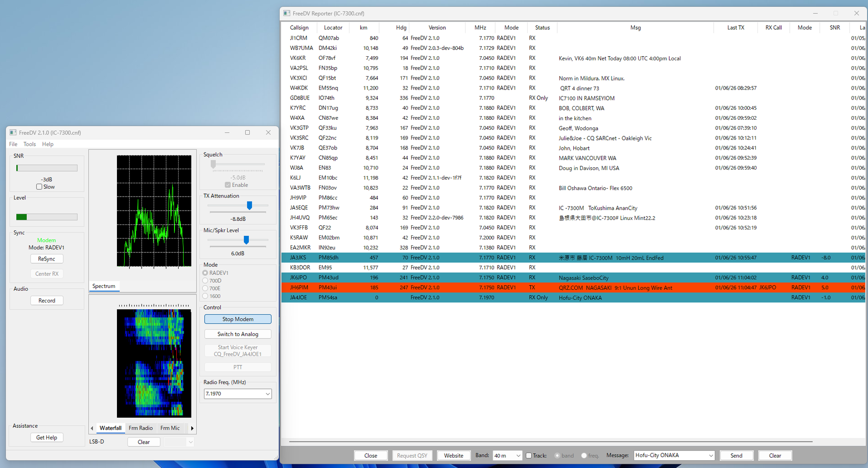Viewport: 868px width, 468px height.
Task: Switch to the Frm Mic tab
Action: 170,428
